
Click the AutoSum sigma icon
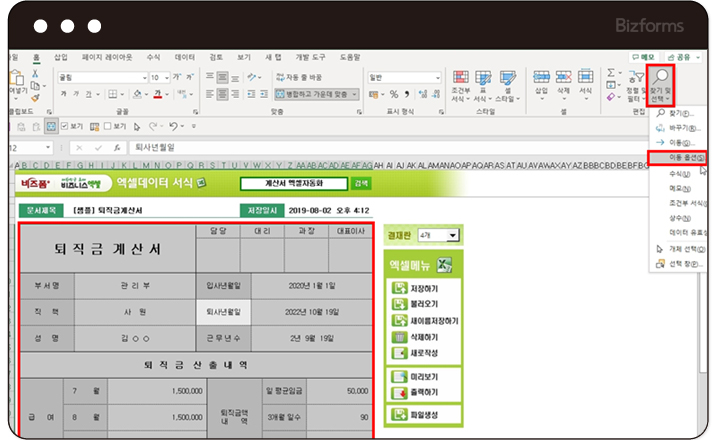pyautogui.click(x=611, y=75)
